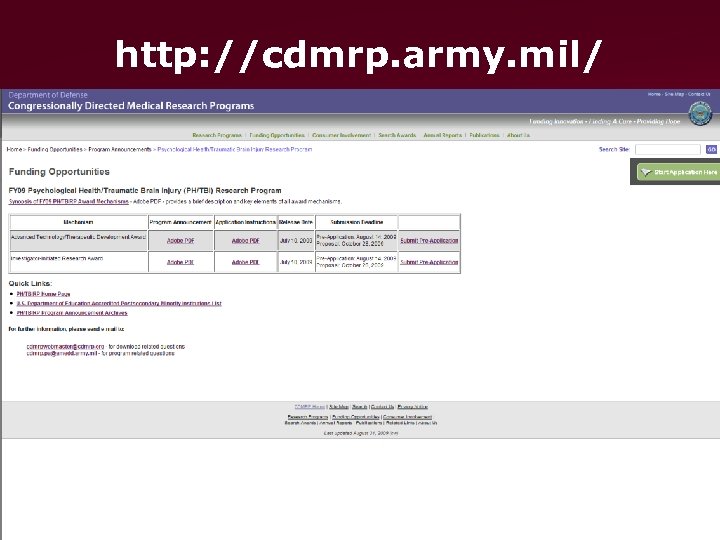Click the amedd.army.mil email link for program questions

pyautogui.click(x=62, y=354)
